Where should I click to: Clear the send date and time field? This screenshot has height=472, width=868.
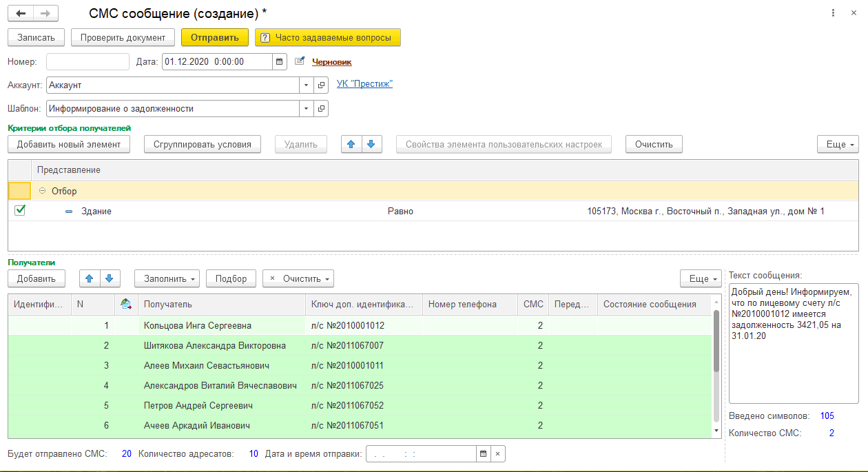498,453
